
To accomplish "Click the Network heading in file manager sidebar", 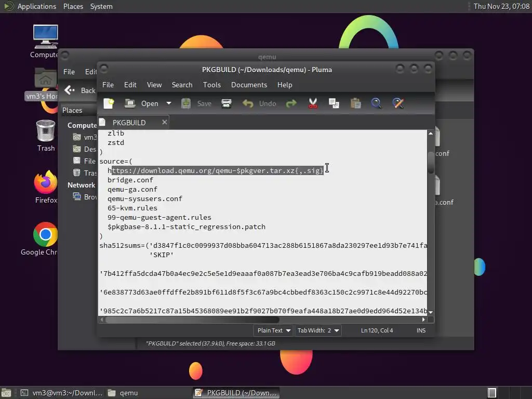I will 82,185.
